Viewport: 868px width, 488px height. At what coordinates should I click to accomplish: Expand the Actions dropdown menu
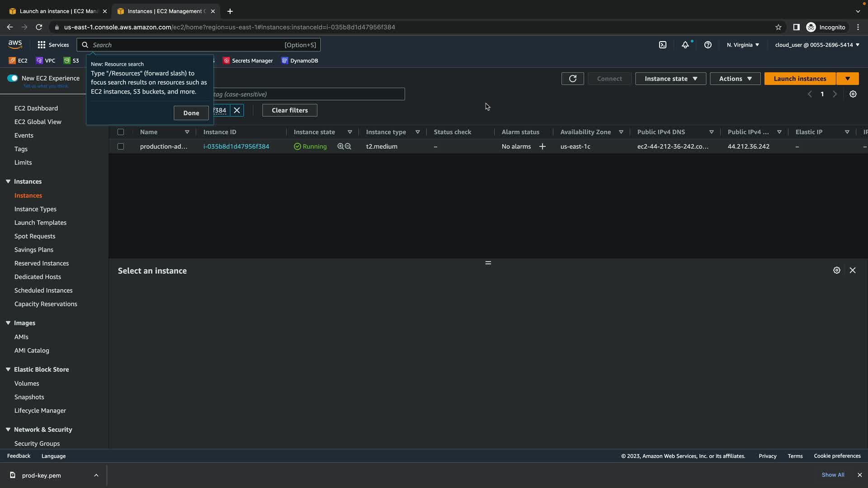(x=735, y=79)
